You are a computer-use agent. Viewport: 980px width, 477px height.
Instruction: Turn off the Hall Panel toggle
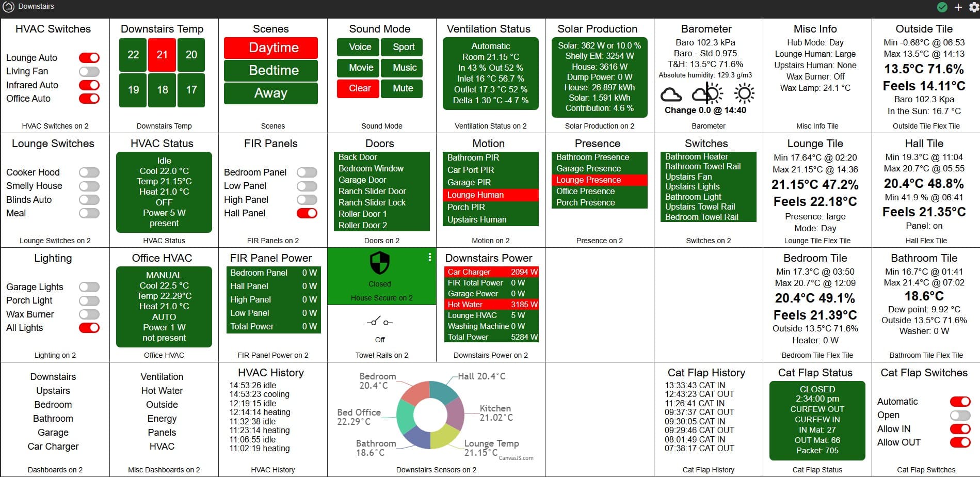pyautogui.click(x=307, y=213)
